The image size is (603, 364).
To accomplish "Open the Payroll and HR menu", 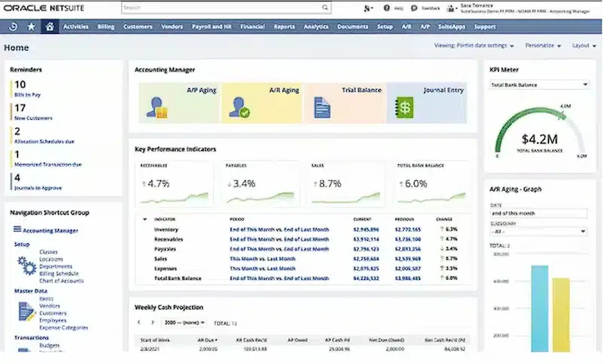I will pyautogui.click(x=212, y=26).
